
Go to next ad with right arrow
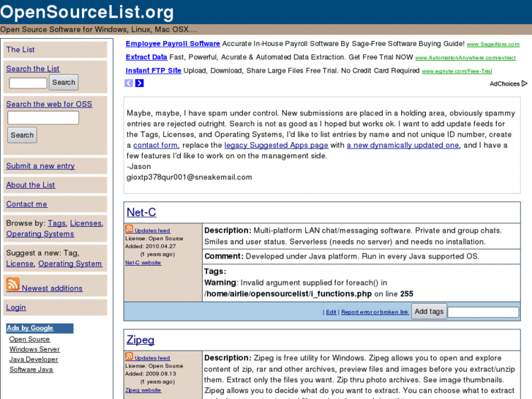click(140, 83)
